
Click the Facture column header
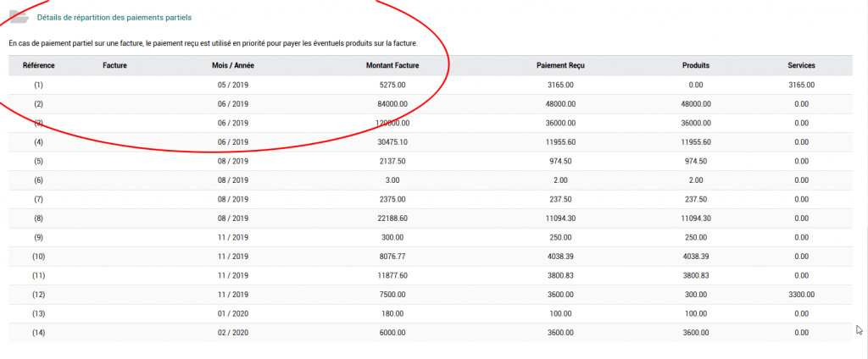click(x=114, y=65)
